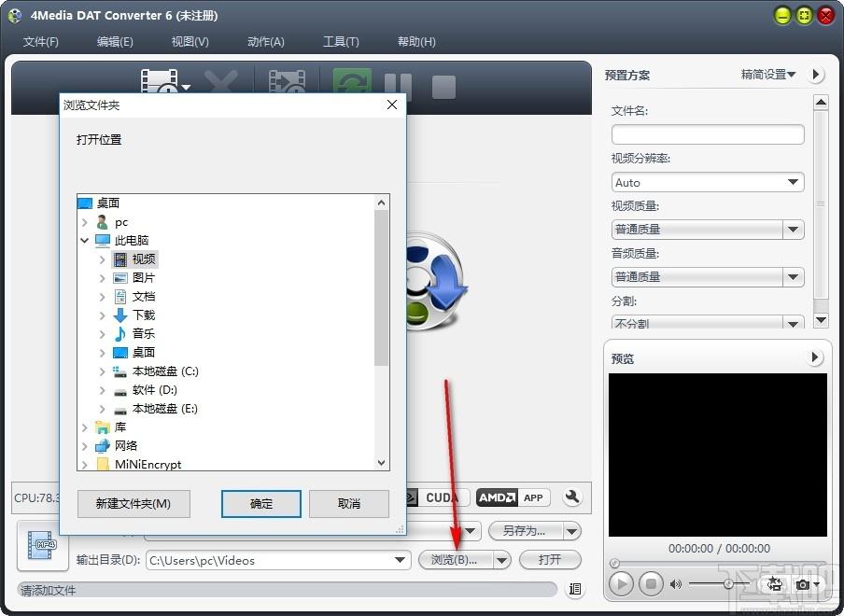Open the video merge toolbar icon
This screenshot has height=616, width=844.
pos(287,82)
